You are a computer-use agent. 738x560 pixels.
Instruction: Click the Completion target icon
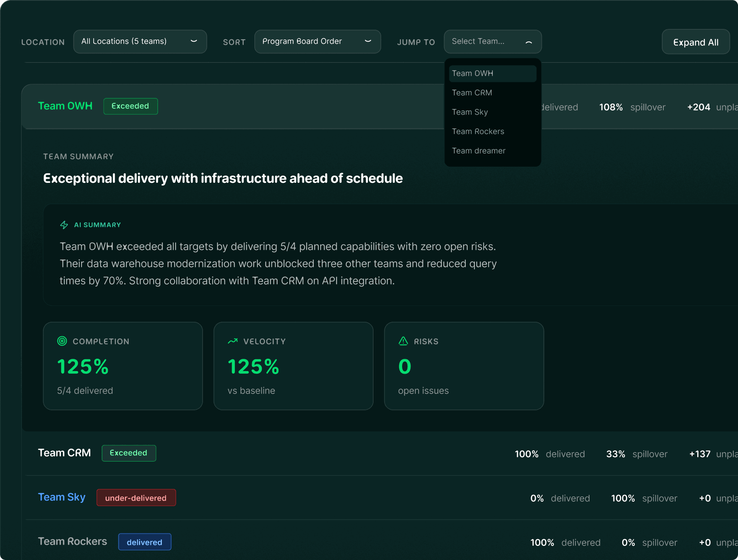point(62,341)
